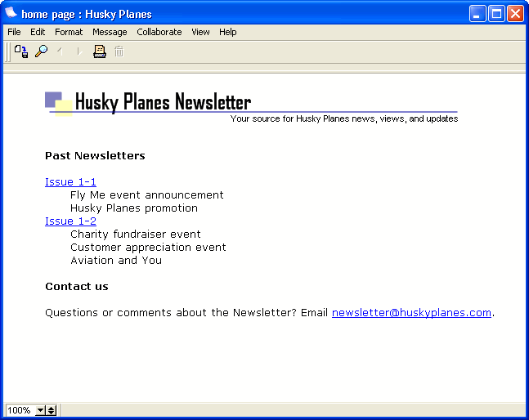Click the Save/Publish document toolbar icon
The image size is (529, 420).
(21, 51)
